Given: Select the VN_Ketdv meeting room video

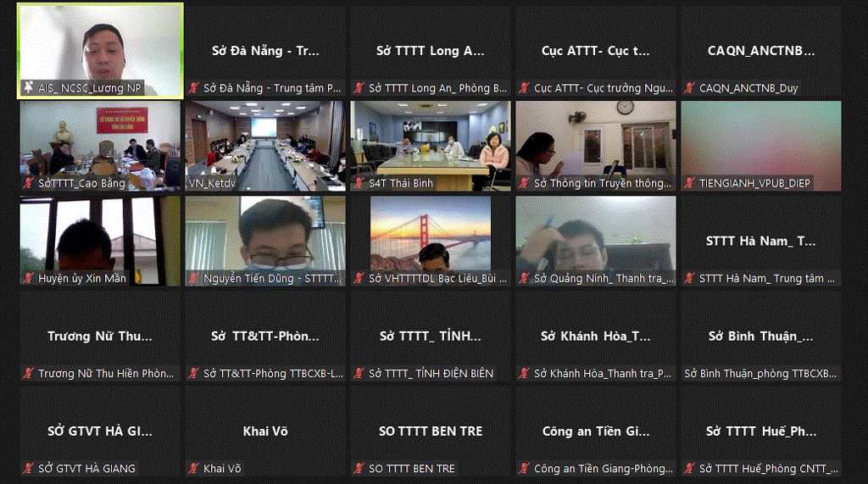Looking at the screenshot, I should [265, 146].
